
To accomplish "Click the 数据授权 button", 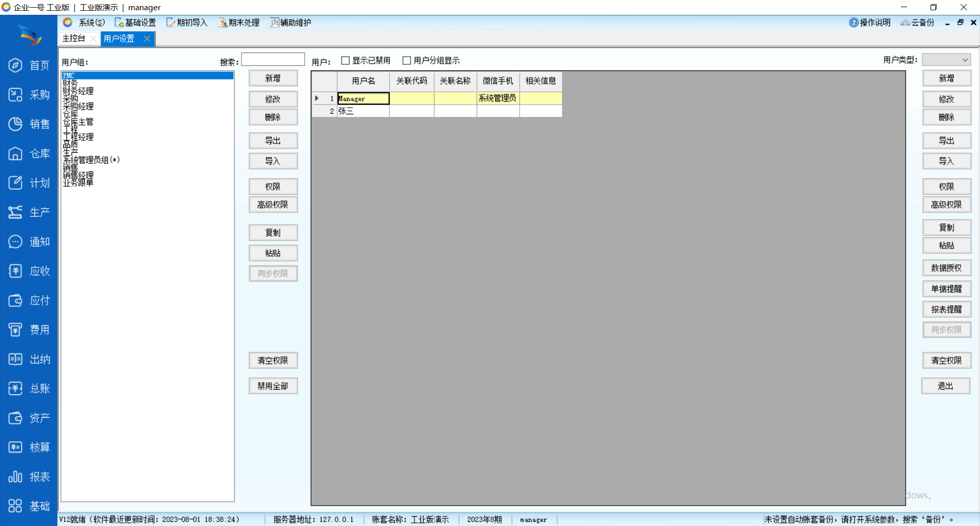I will coord(946,268).
